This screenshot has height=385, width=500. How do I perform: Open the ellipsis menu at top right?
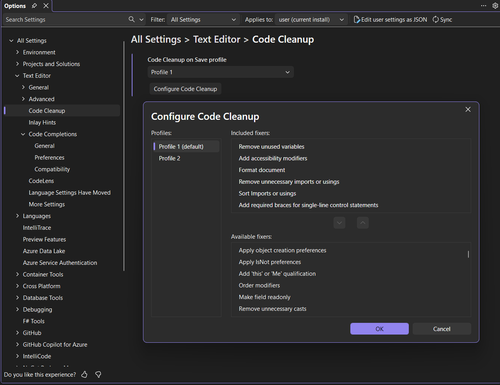tap(483, 6)
